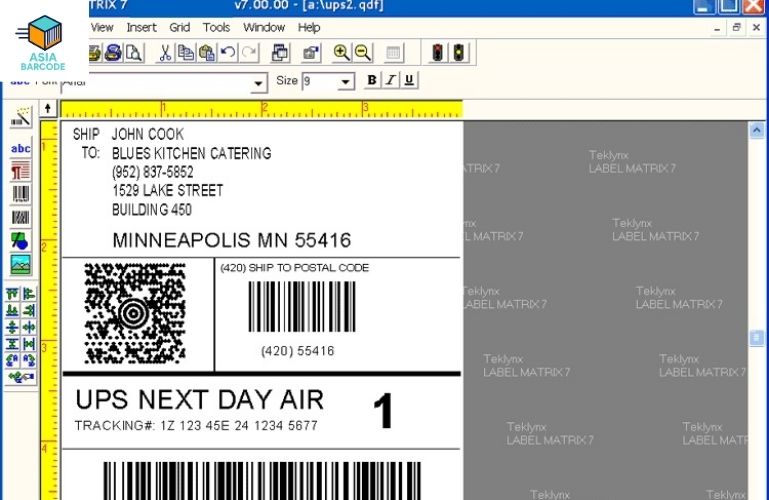Screen dimensions: 769x500
Task: Open the Tools menu
Action: pos(216,28)
